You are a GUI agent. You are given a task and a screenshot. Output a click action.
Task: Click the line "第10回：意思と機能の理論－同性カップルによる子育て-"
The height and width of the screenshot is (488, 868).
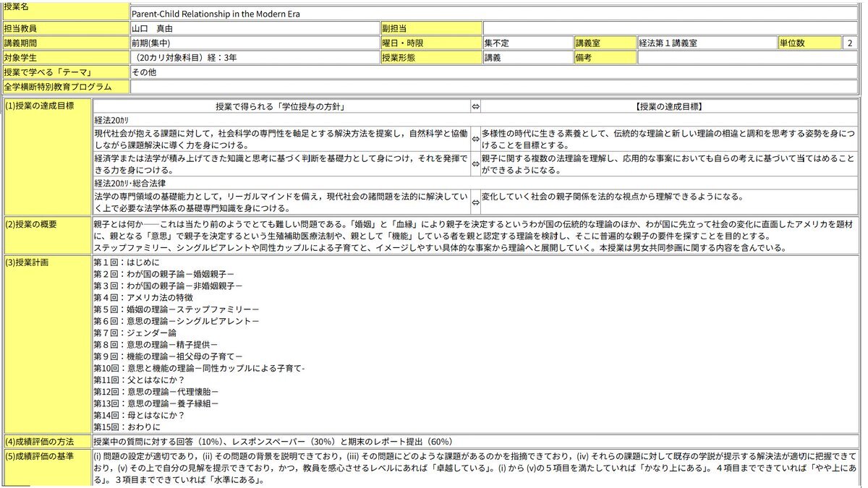coord(200,368)
